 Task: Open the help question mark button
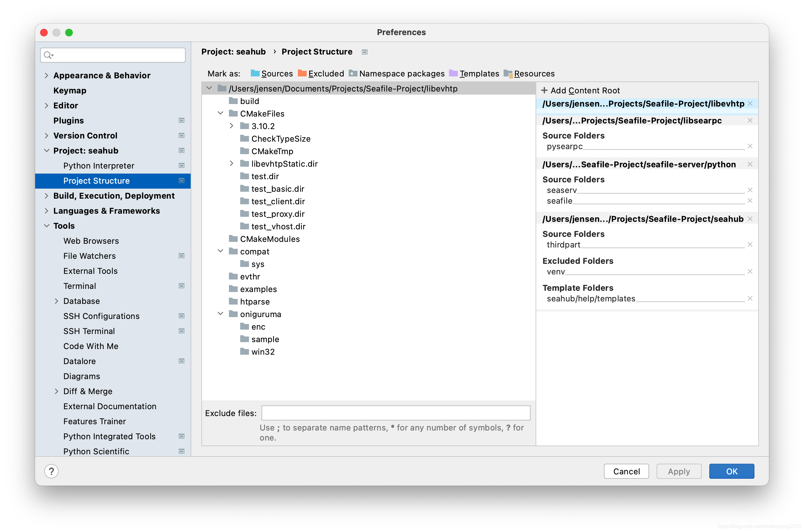pyautogui.click(x=51, y=471)
